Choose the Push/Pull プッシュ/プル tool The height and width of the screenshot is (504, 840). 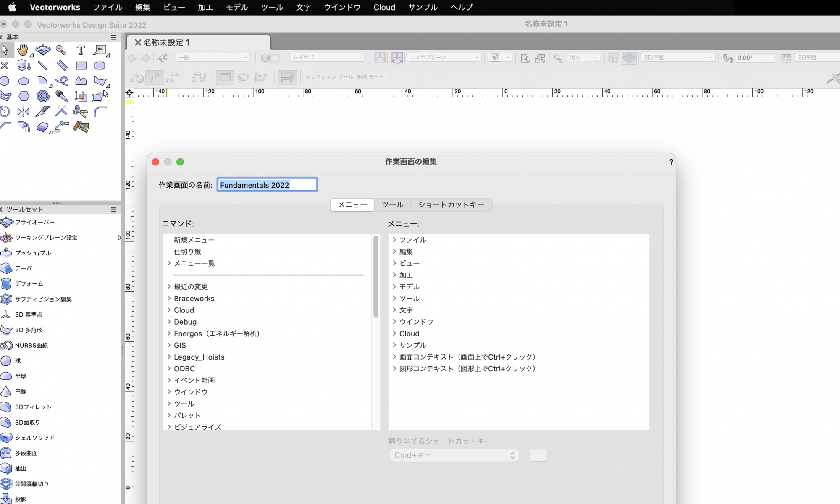point(33,253)
